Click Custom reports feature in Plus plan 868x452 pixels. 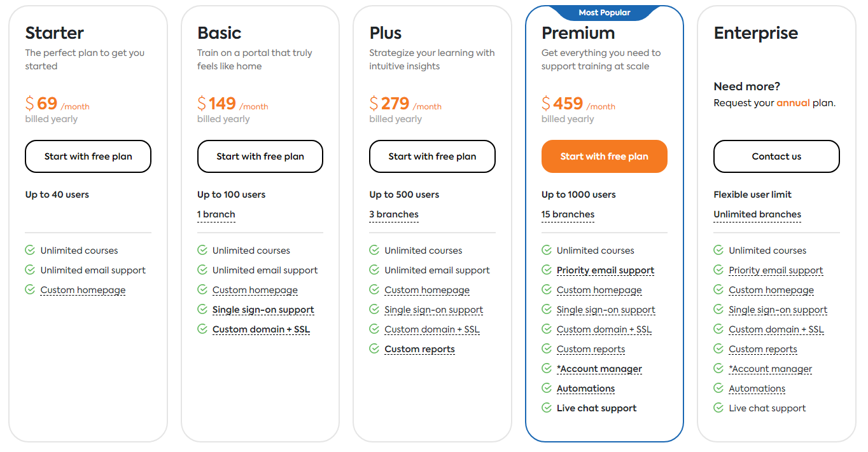coord(419,349)
